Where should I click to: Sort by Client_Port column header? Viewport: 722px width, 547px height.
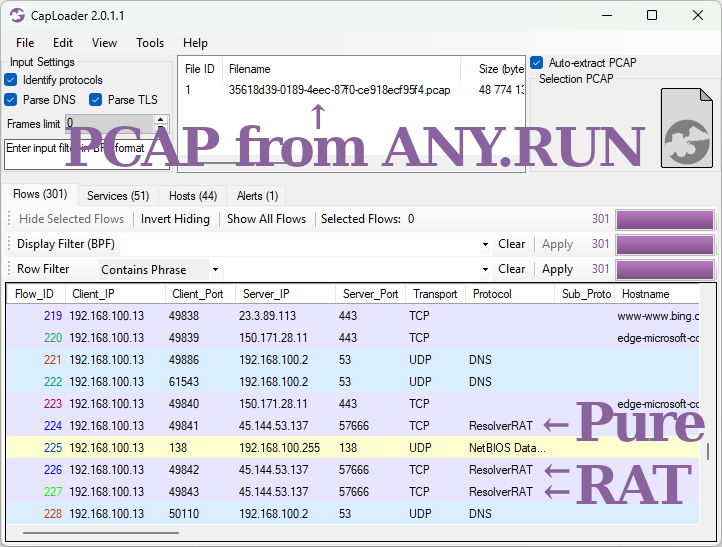click(200, 294)
